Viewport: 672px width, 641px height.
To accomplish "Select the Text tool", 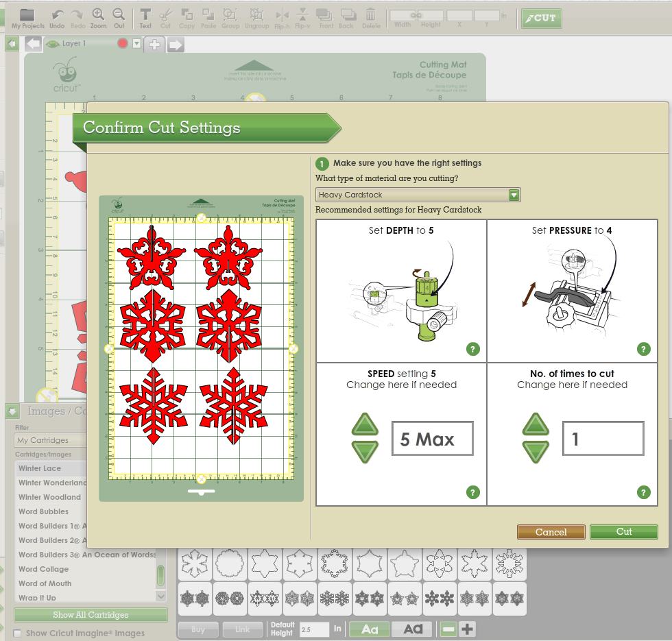I will point(145,19).
